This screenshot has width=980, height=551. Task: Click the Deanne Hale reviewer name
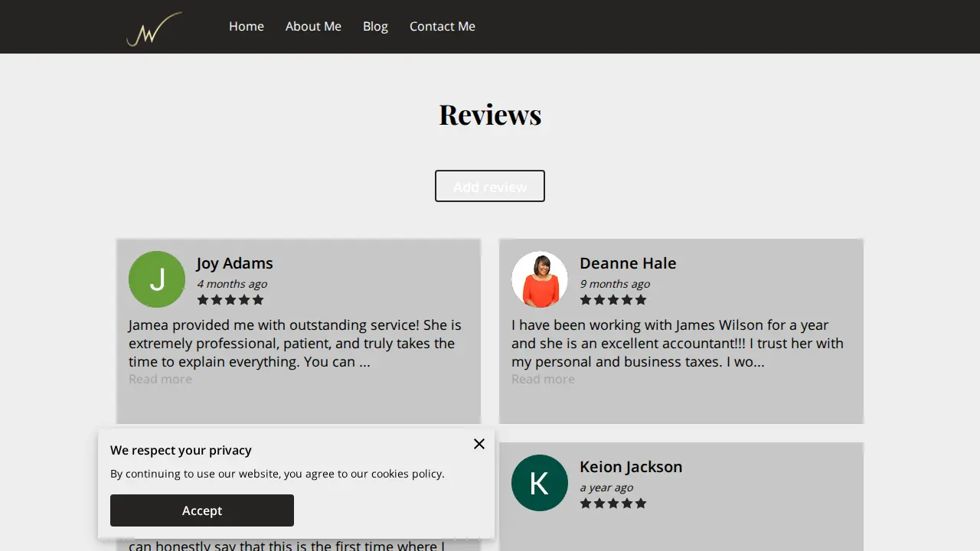(x=628, y=263)
